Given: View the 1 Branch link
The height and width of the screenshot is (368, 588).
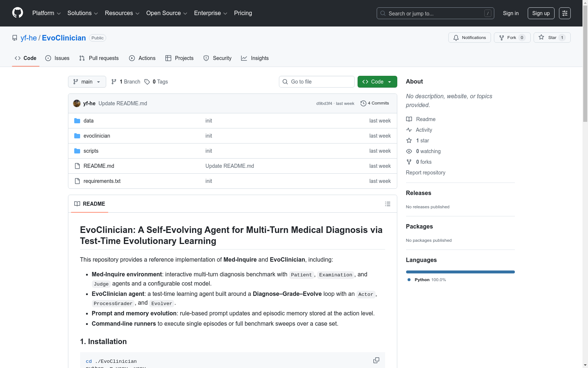Looking at the screenshot, I should click(126, 82).
